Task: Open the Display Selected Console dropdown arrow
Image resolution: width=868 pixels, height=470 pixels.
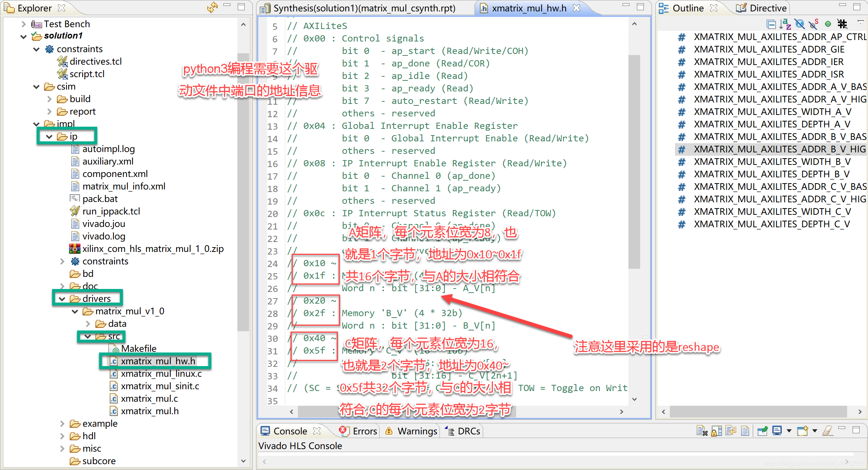Action: point(789,431)
